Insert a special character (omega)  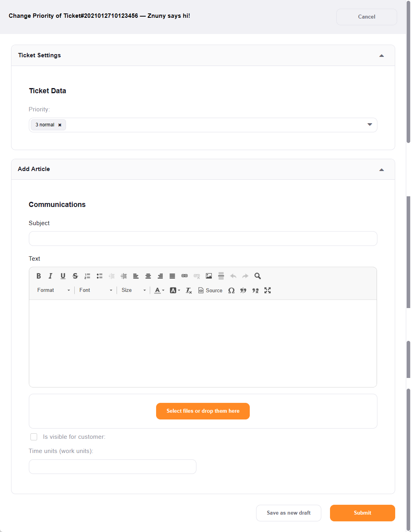point(232,290)
